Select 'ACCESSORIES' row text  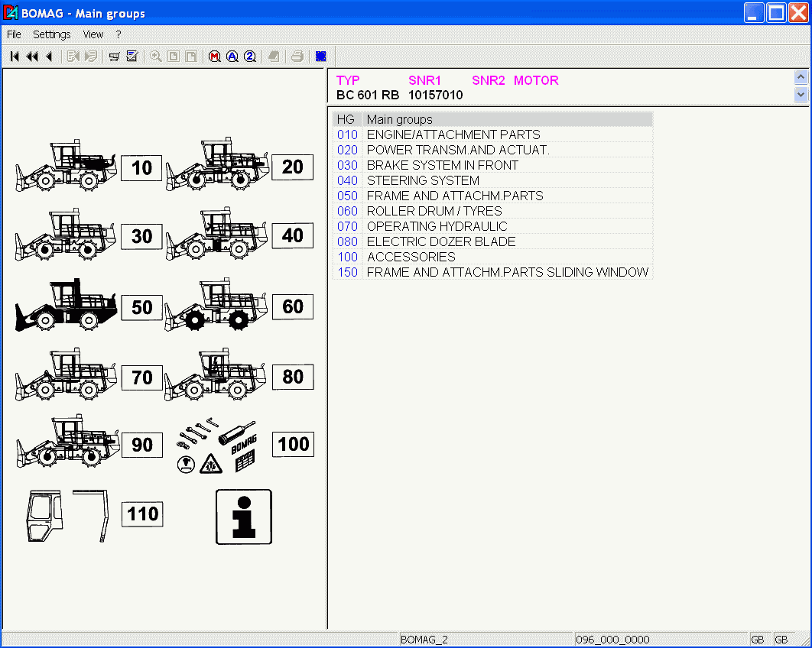pos(411,257)
